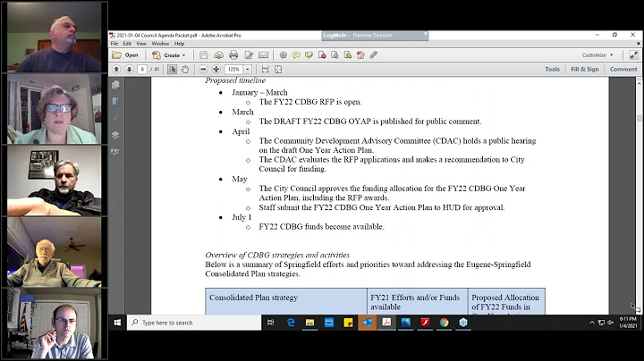
Task: Zoom out with the minus button
Action: [x=203, y=70]
